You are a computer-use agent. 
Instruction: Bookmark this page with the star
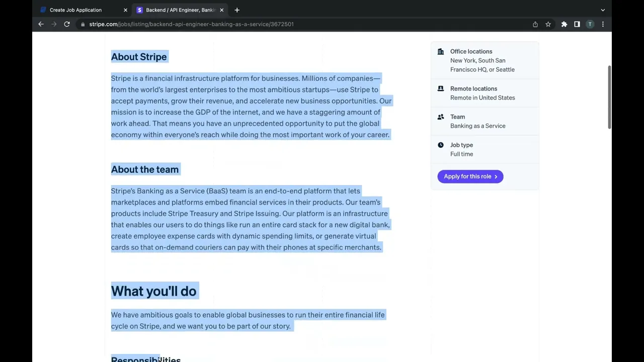[548, 24]
